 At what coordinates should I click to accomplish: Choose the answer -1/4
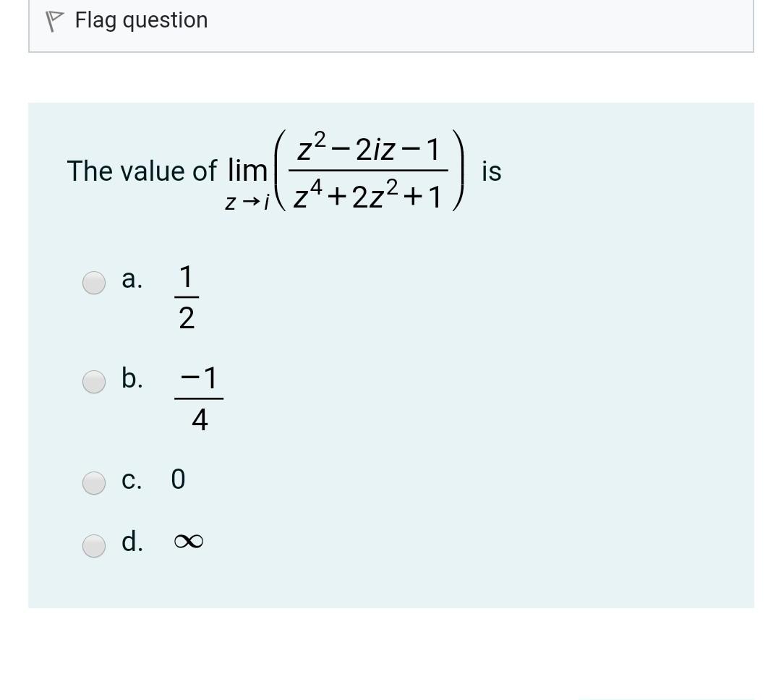200,397
